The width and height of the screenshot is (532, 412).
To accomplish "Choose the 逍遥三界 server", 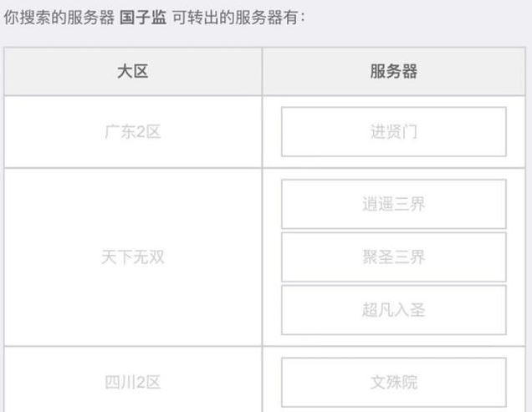I will point(394,204).
